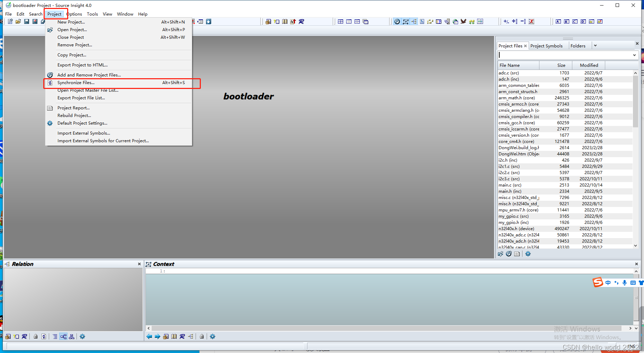Toggle the Relation Window panel button
Viewport: 644px width, 353px height.
(414, 21)
